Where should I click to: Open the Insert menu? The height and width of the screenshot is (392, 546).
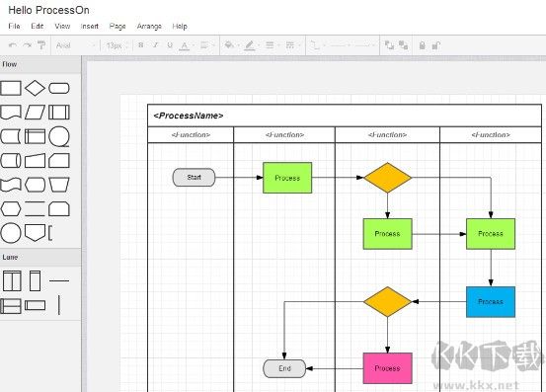(x=89, y=27)
